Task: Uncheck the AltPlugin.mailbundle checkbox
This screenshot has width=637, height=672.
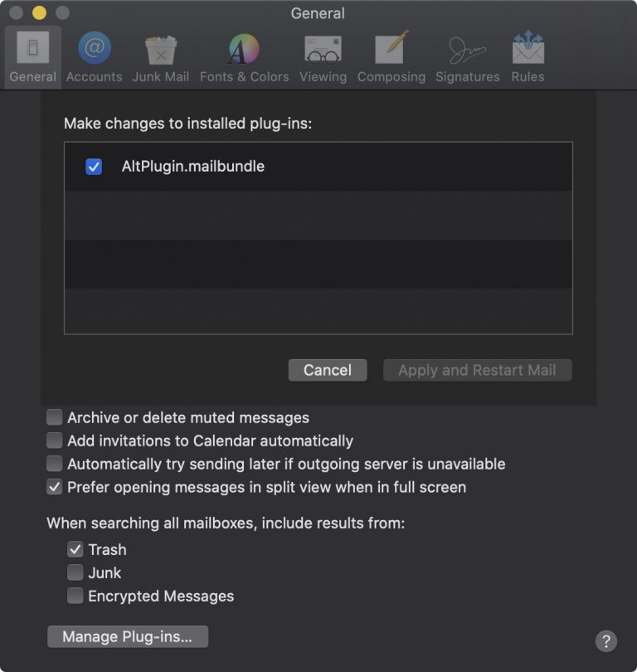Action: coord(94,167)
